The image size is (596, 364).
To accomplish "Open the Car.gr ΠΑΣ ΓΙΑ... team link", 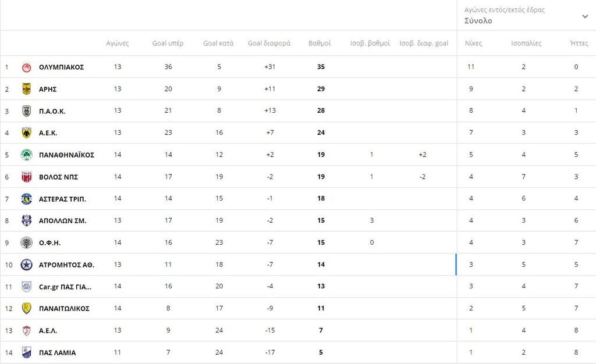I will (65, 287).
